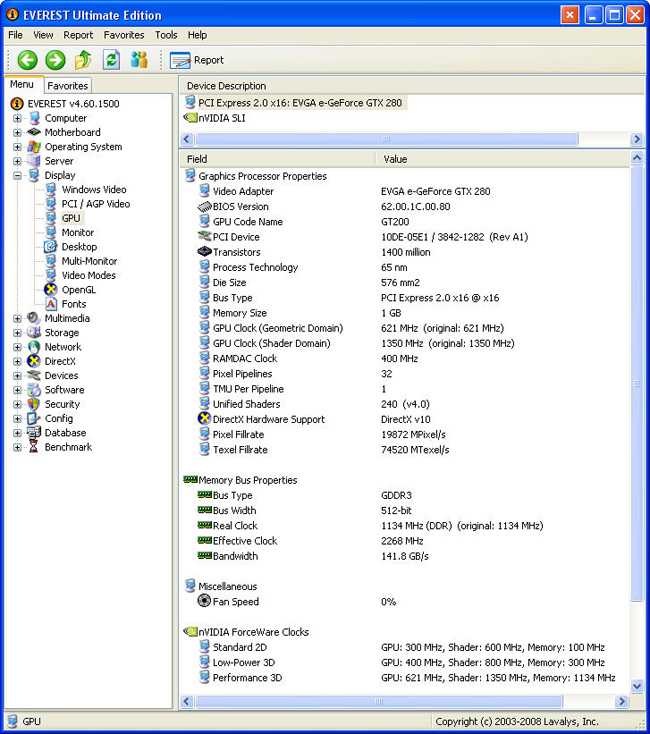The width and height of the screenshot is (650, 734).
Task: Expand the Benchmark tree node
Action: point(17,447)
